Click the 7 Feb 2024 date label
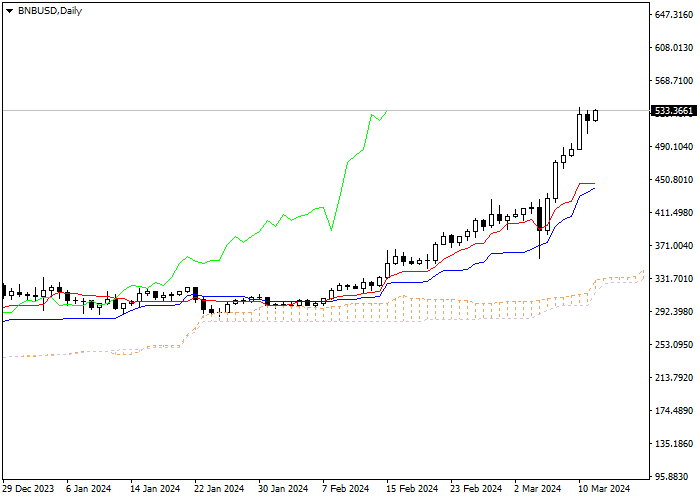The image size is (700, 500). 346,489
